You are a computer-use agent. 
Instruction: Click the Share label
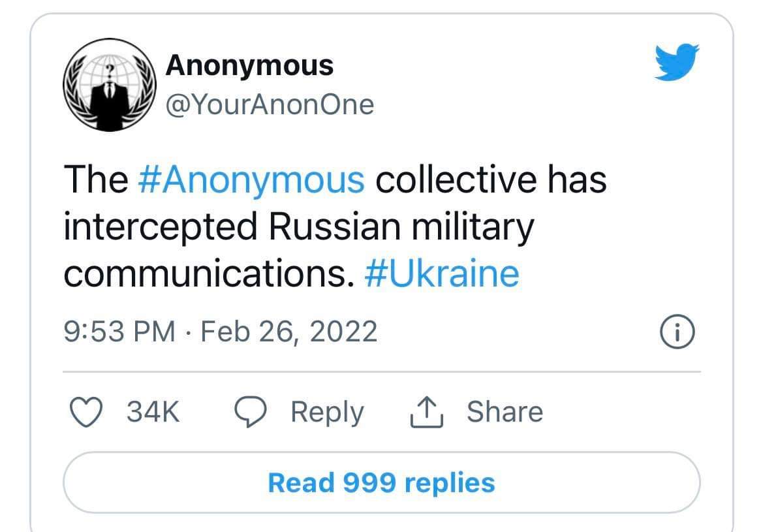coord(505,412)
